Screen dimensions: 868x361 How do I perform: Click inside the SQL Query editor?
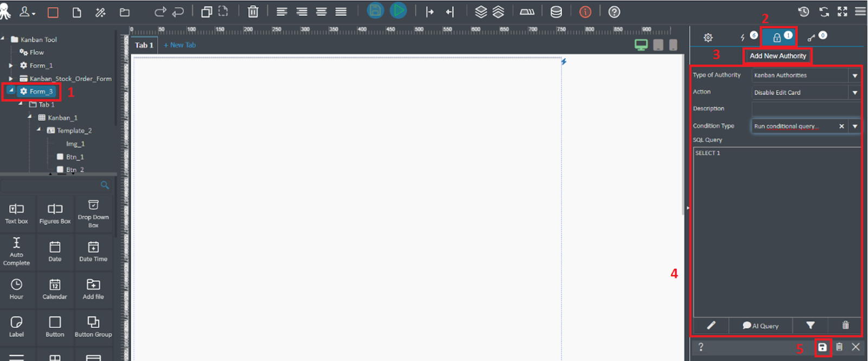(777, 232)
